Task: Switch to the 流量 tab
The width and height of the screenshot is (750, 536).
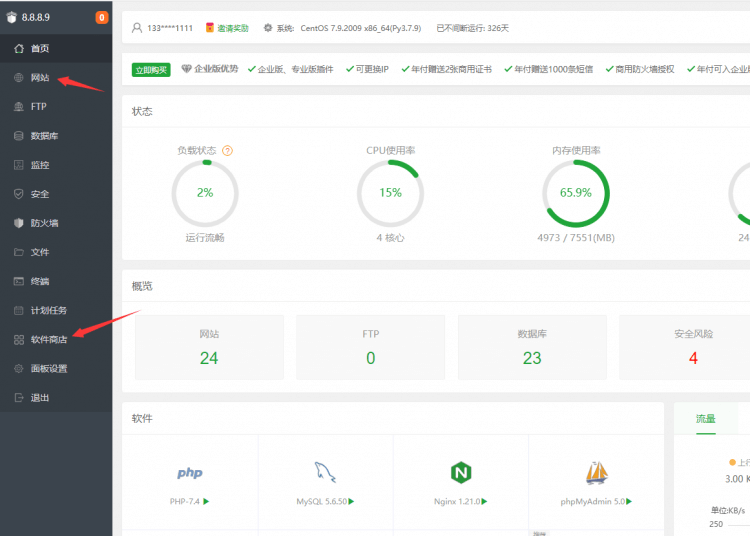Action: tap(705, 419)
